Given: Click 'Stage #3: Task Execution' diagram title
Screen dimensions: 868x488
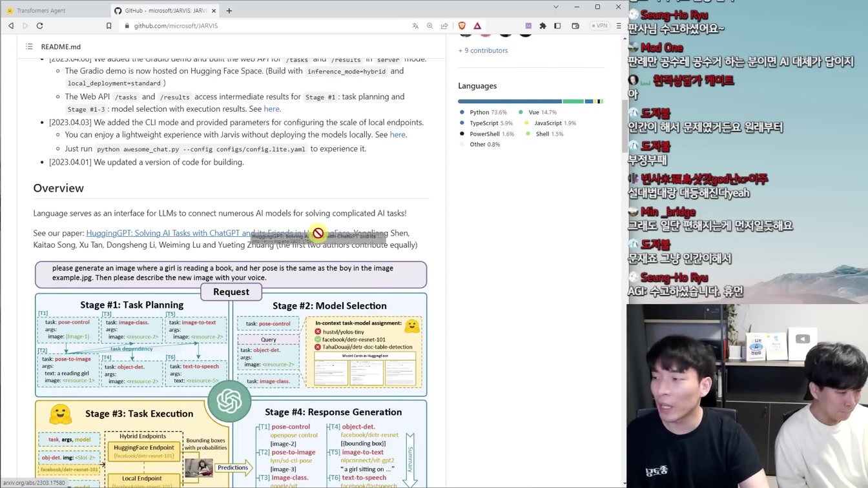Looking at the screenshot, I should tap(139, 414).
